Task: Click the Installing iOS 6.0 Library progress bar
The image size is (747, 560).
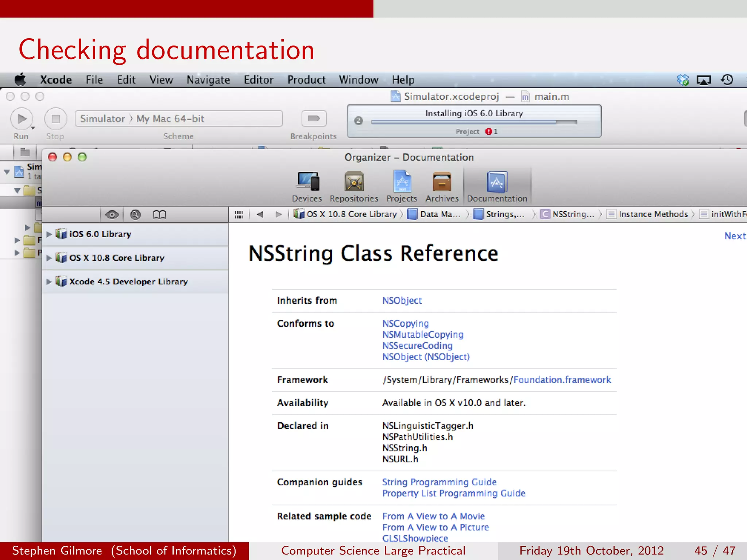Action: pos(474,122)
